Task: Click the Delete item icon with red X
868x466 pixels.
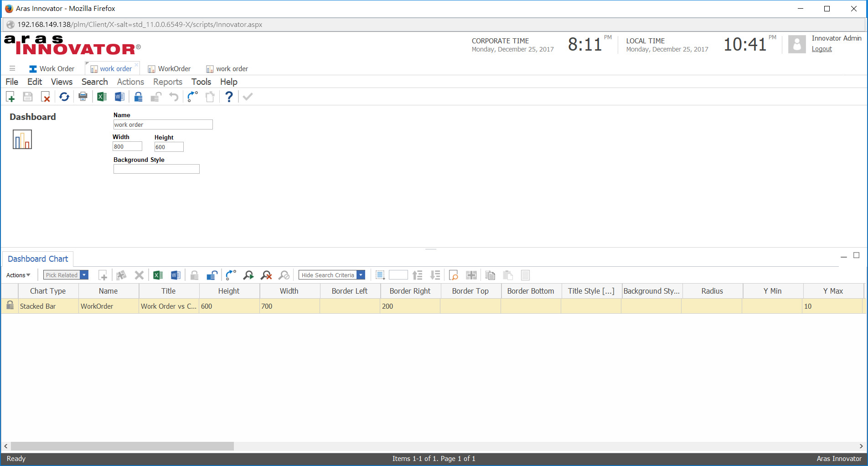Action: point(45,97)
